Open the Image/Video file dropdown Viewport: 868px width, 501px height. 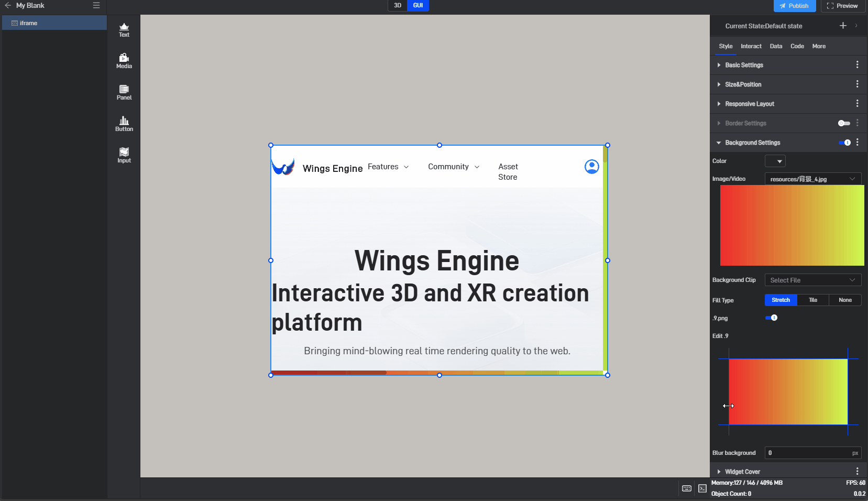click(x=813, y=179)
